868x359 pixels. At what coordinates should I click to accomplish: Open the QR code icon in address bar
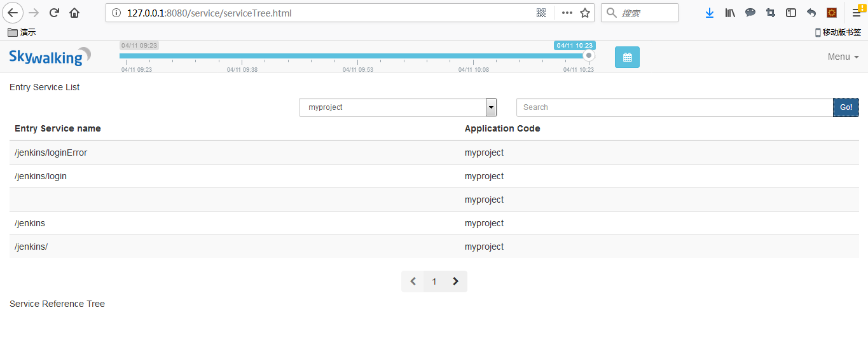pos(541,13)
